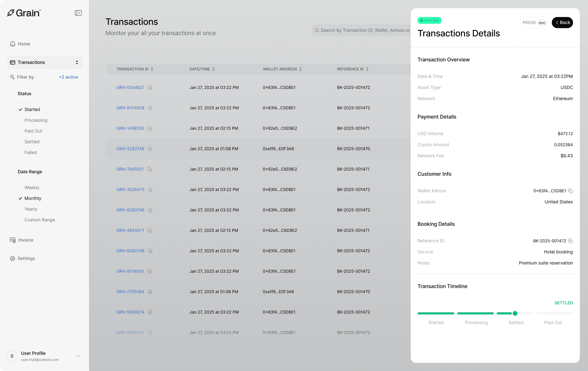Open Settings from the sidebar
The width and height of the screenshot is (588, 371).
26,258
